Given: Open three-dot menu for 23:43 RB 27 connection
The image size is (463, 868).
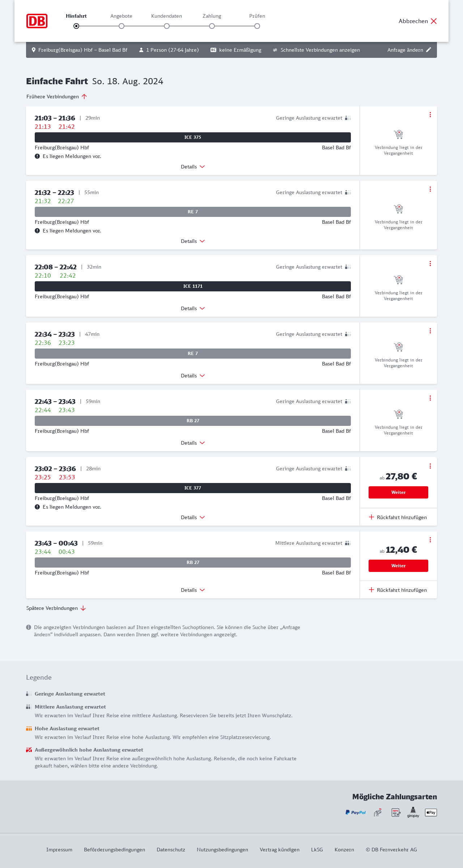Looking at the screenshot, I should [x=430, y=540].
